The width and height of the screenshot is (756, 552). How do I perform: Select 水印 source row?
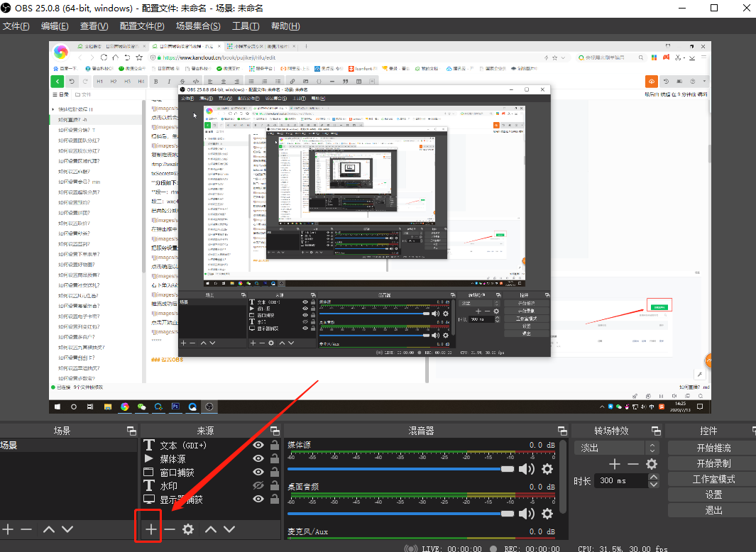211,485
